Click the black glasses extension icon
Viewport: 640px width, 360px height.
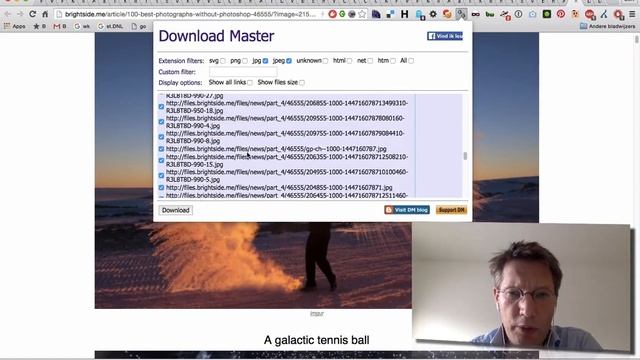click(476, 14)
